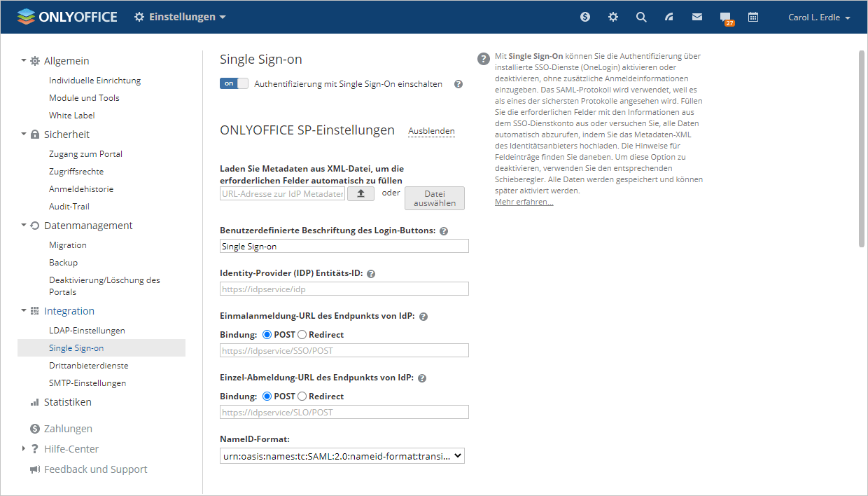Click the Datei auswählen button
The height and width of the screenshot is (496, 868).
(435, 198)
